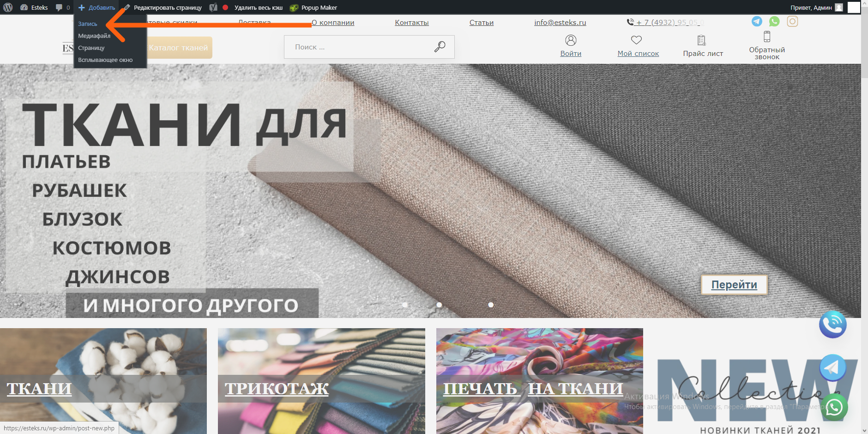This screenshot has height=434, width=868.
Task: Click the floating Telegram chat button
Action: pos(833,367)
